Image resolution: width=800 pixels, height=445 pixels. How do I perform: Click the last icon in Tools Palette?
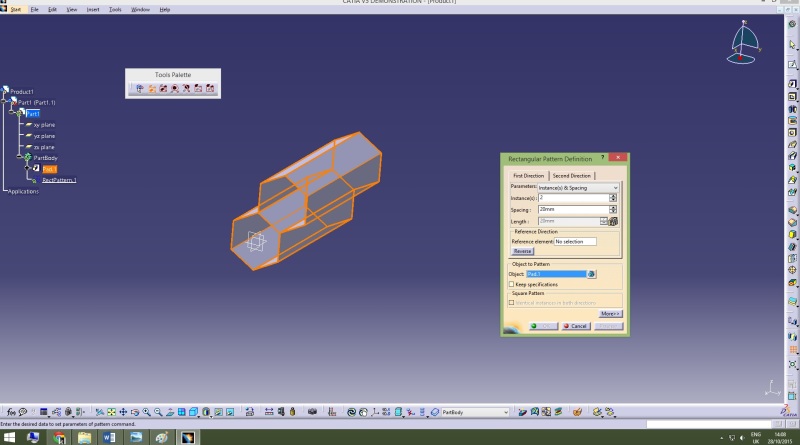pos(210,89)
